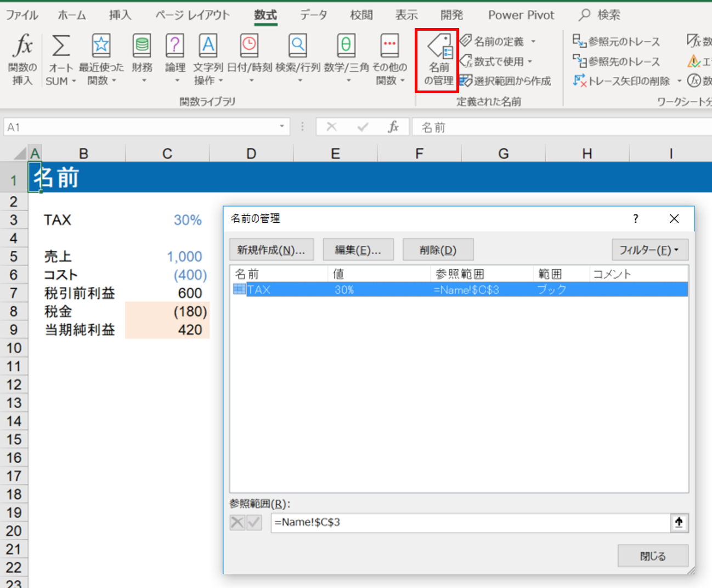Open the 論理 functions icon
This screenshot has width=712, height=588.
coord(175,46)
